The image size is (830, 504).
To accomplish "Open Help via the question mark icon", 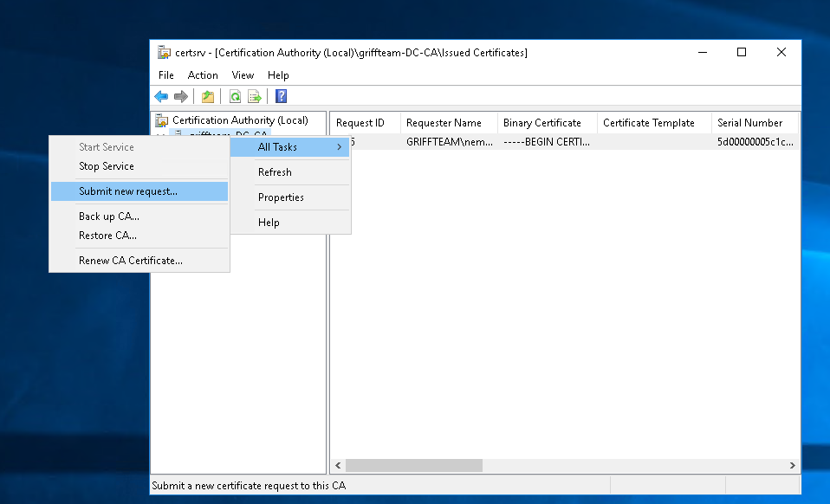I will click(281, 96).
